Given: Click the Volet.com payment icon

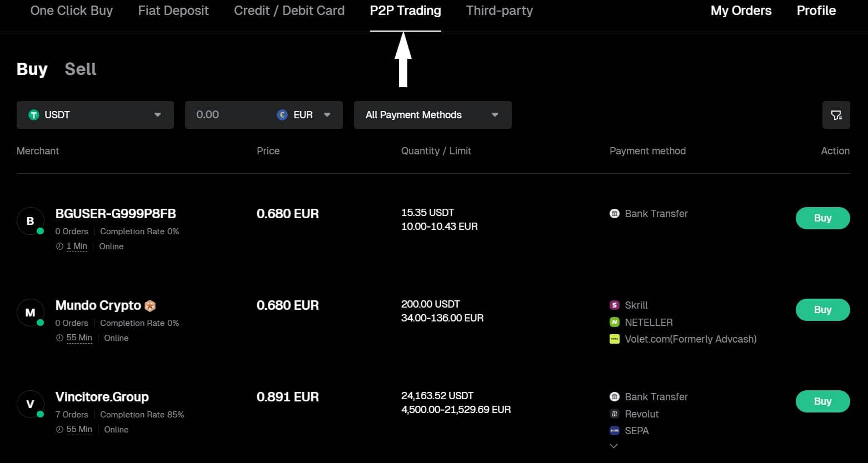Looking at the screenshot, I should click(615, 339).
